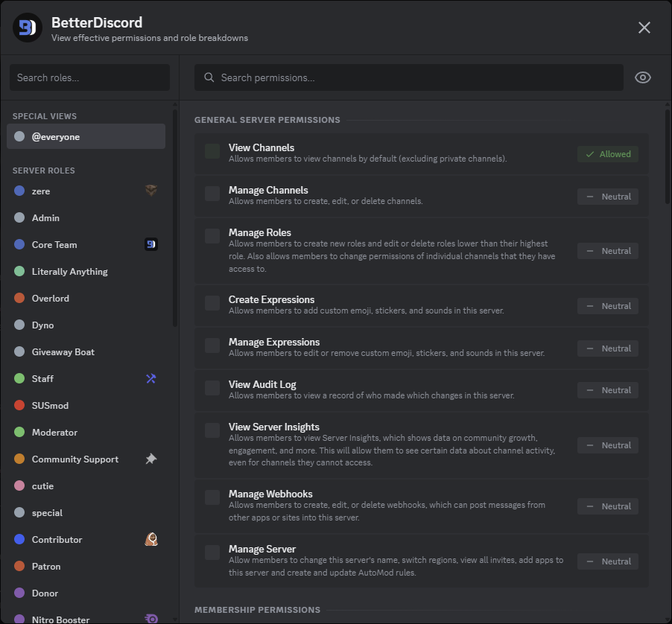Click the General Server Permissions heading
Image resolution: width=672 pixels, height=624 pixels.
pos(267,120)
